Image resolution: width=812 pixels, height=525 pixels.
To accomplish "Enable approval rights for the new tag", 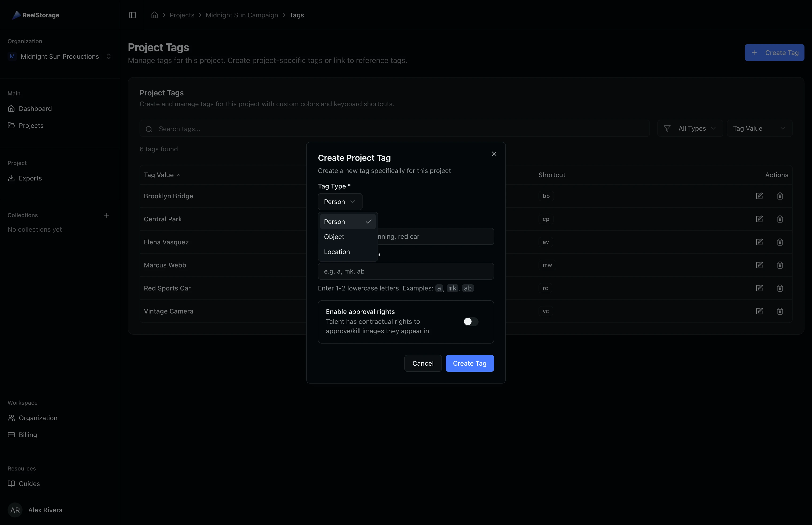I will pos(471,321).
